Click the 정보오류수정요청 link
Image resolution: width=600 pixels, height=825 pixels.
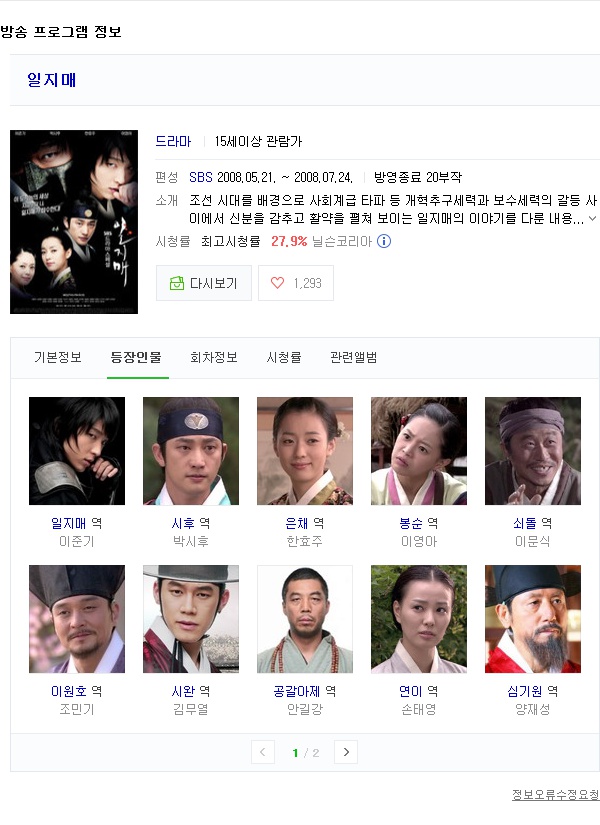pyautogui.click(x=556, y=794)
